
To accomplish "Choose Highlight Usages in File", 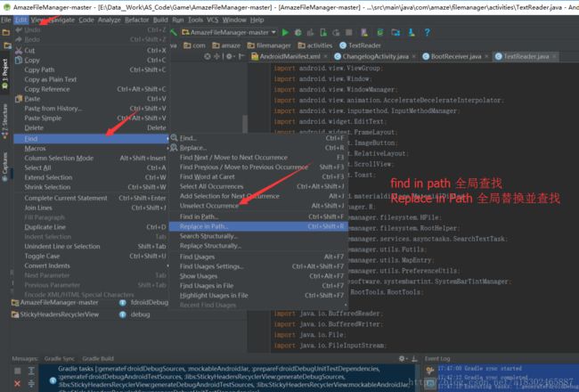I will [x=257, y=295].
